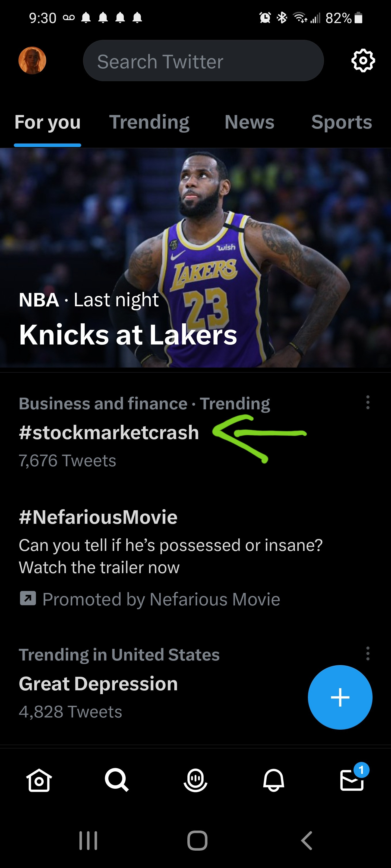The height and width of the screenshot is (868, 391).
Task: Select the For you tab
Action: click(x=48, y=122)
